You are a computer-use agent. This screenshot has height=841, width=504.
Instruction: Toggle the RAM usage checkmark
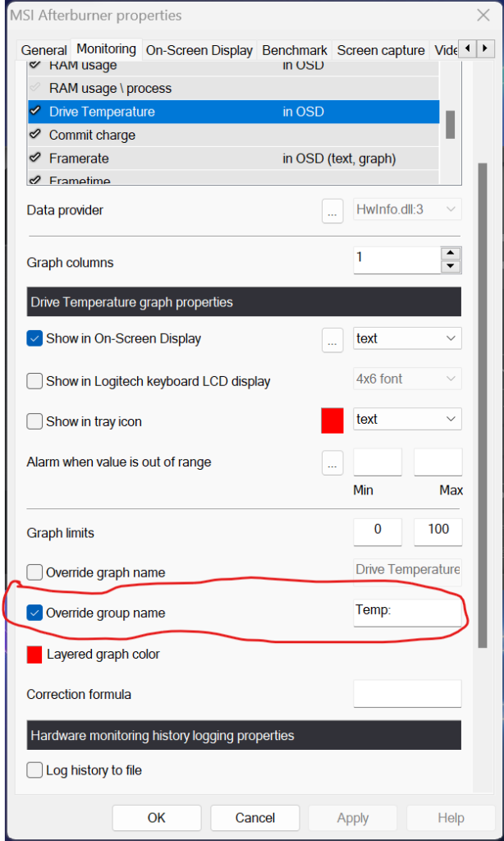[35, 66]
